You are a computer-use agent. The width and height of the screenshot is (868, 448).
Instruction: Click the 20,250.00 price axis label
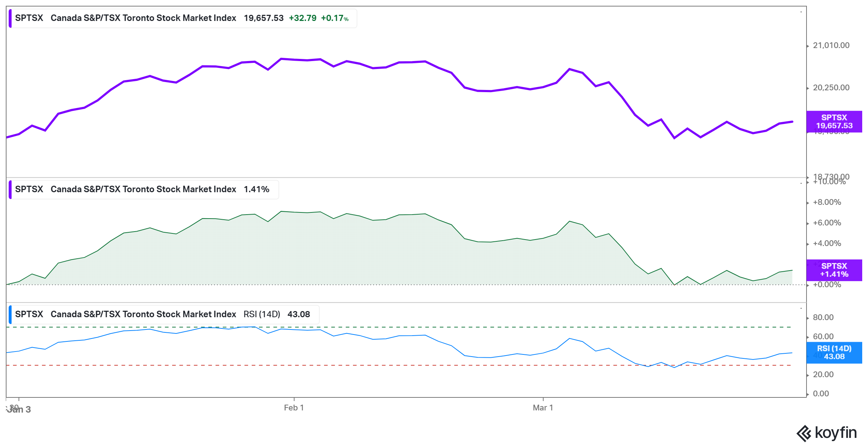[831, 88]
